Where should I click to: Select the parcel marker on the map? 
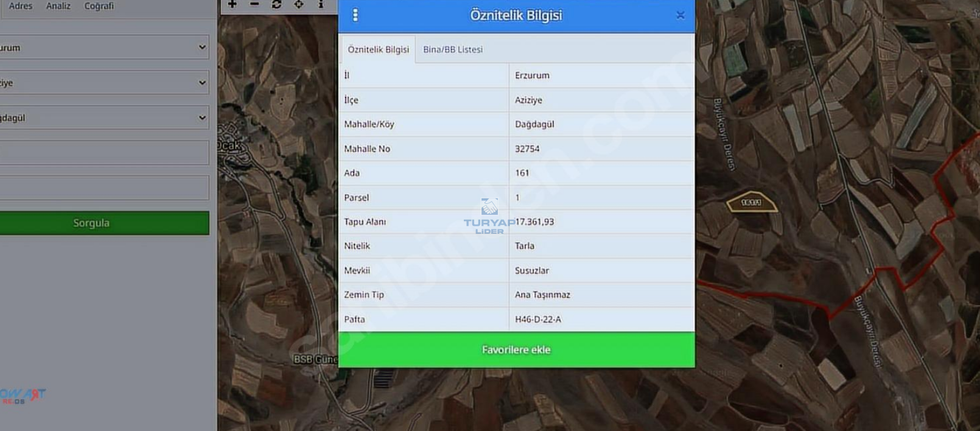pyautogui.click(x=752, y=203)
